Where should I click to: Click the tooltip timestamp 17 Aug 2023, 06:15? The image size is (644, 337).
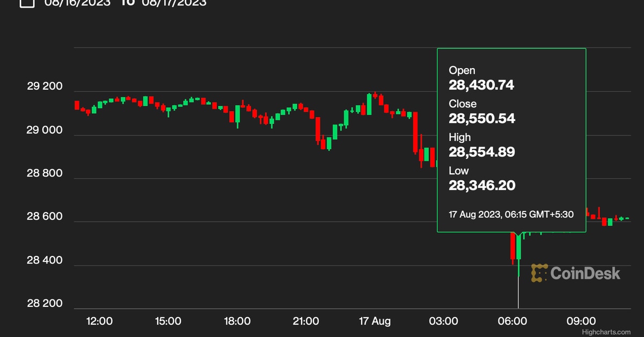point(511,214)
